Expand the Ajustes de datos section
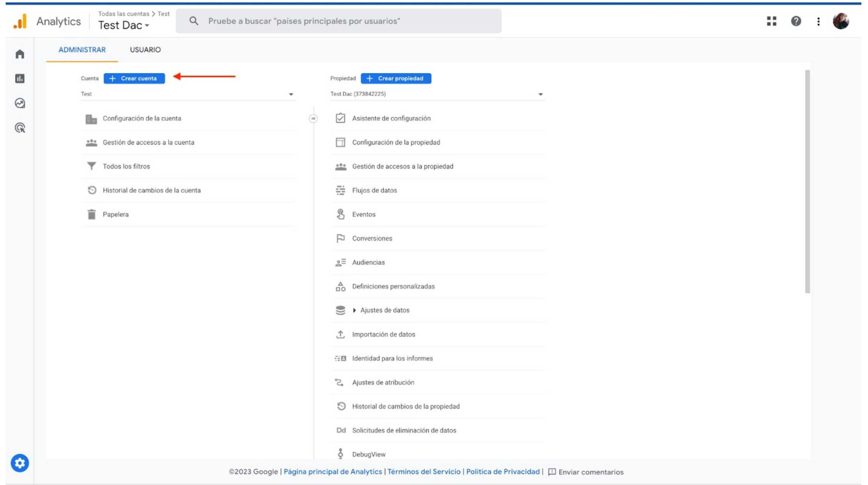This screenshot has height=485, width=868. point(355,310)
